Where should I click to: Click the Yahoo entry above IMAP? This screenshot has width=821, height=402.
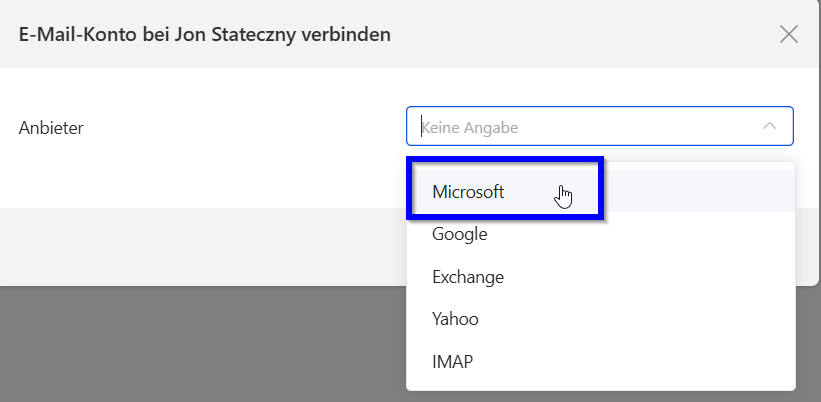[x=455, y=319]
